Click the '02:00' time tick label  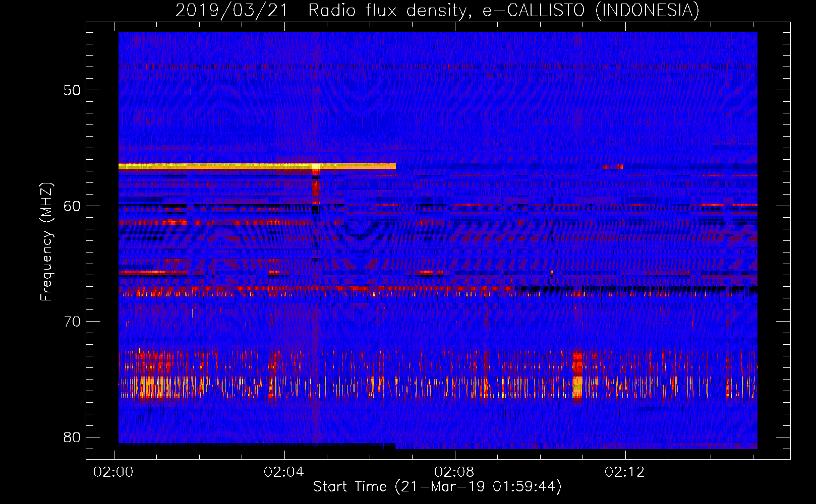pos(113,472)
